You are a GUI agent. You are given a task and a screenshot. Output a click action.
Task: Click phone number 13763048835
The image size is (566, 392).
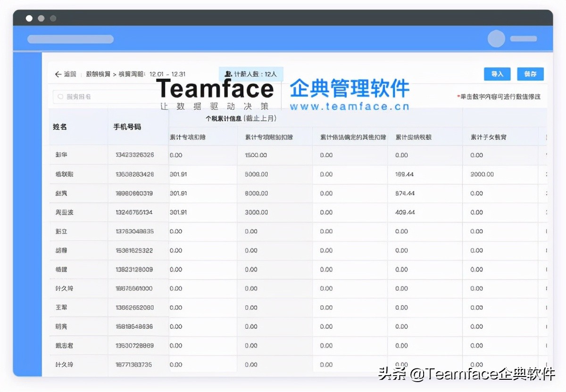[x=134, y=231]
